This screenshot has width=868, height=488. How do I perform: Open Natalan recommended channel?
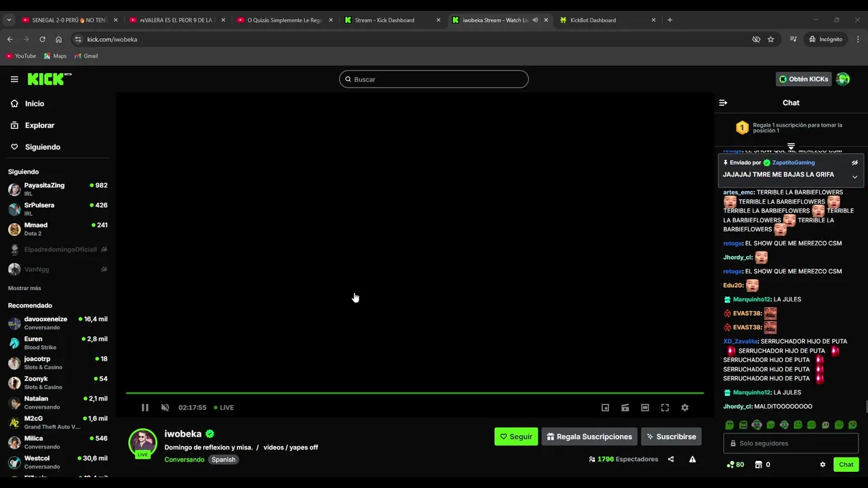pos(58,403)
